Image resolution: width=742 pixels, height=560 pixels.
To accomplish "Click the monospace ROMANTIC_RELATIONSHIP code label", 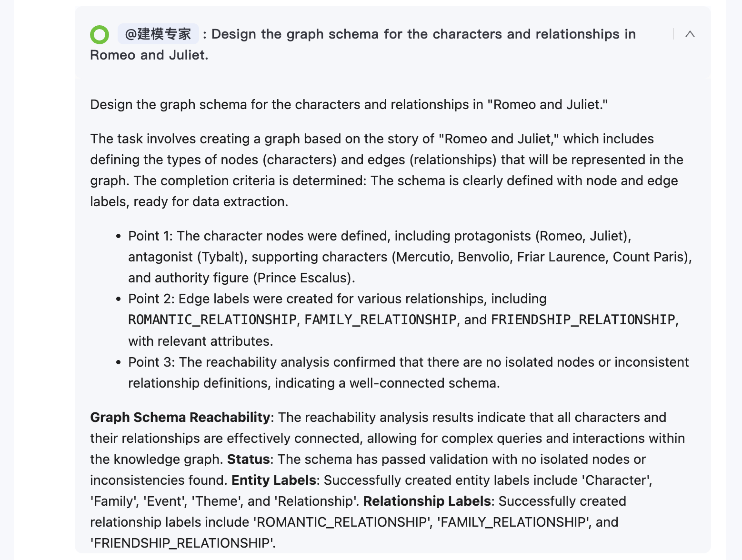I will click(x=212, y=320).
